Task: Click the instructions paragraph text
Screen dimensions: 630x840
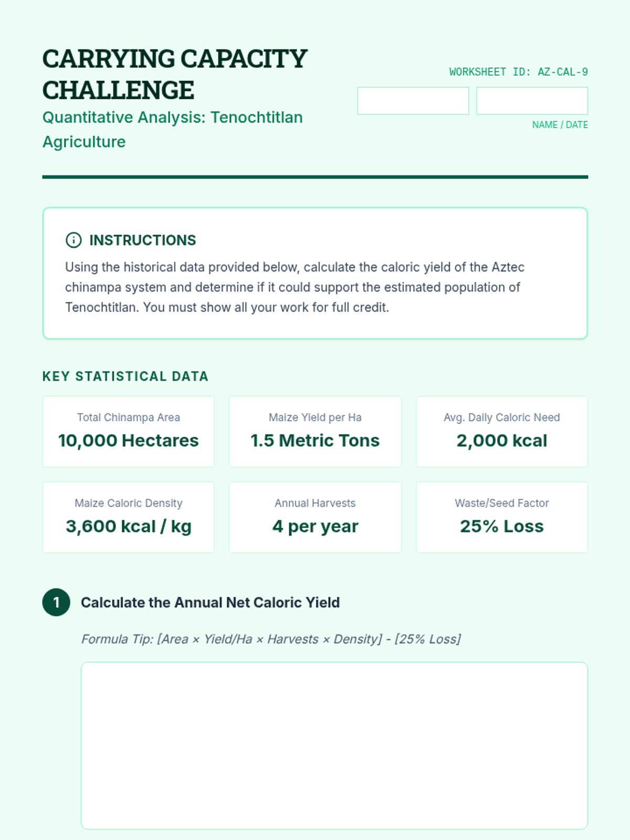Action: coord(295,287)
